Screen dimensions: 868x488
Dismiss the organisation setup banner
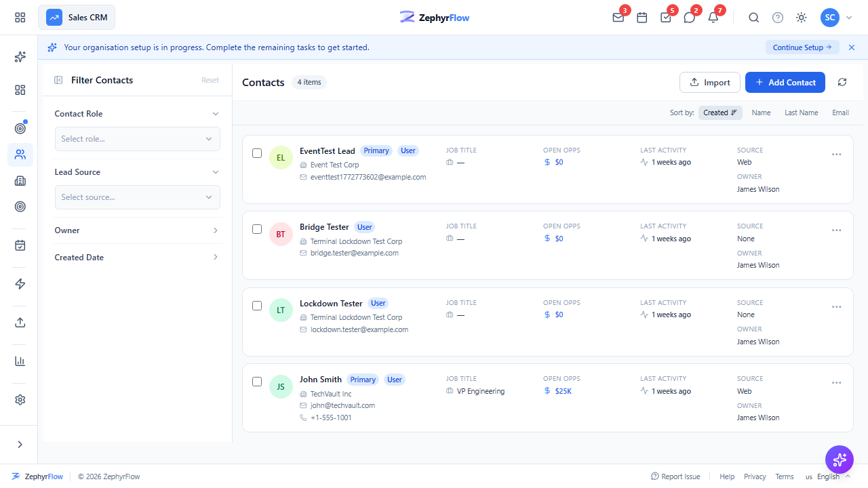(852, 47)
